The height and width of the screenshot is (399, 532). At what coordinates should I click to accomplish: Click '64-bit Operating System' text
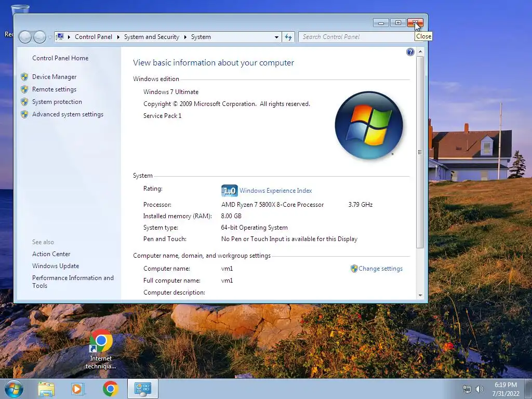coord(255,228)
